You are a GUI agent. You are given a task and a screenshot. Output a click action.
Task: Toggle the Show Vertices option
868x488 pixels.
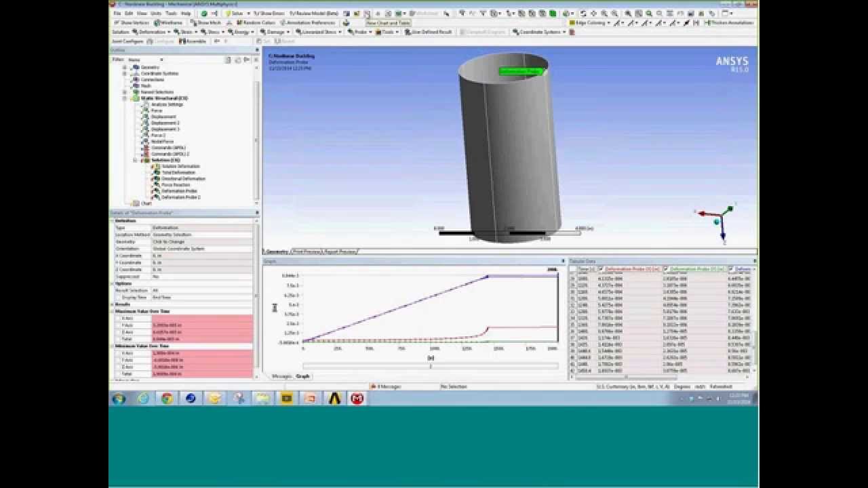(132, 22)
